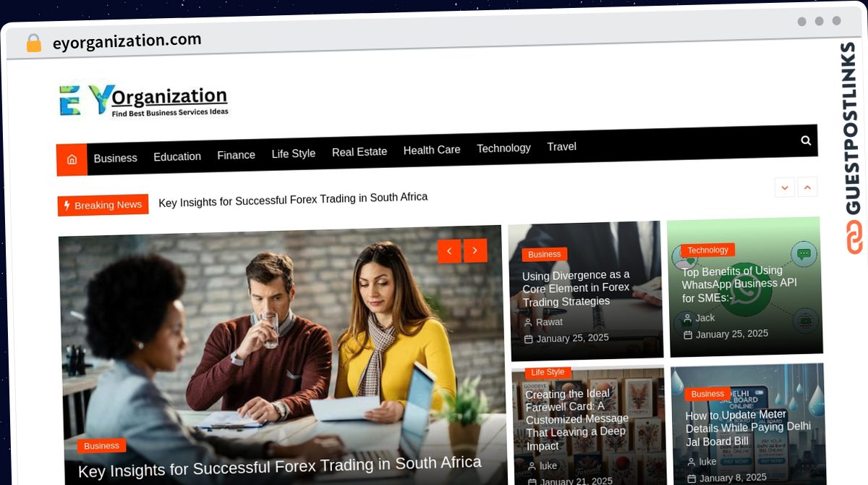868x485 pixels.
Task: Show next slide with right arrow
Action: click(x=475, y=250)
